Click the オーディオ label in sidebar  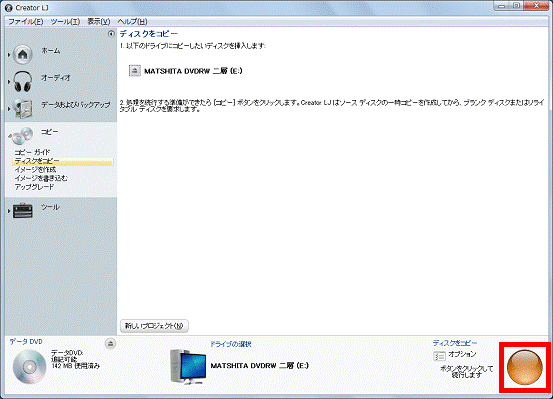pyautogui.click(x=56, y=78)
